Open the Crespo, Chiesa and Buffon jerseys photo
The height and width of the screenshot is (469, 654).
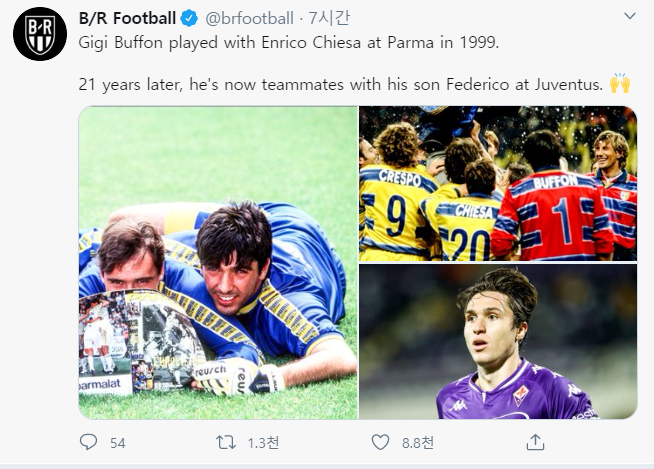(x=498, y=183)
